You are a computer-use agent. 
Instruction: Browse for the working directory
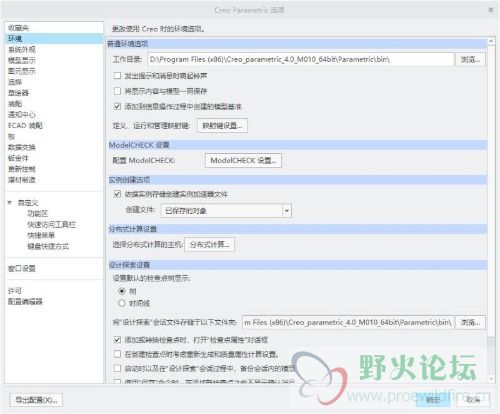coord(470,59)
